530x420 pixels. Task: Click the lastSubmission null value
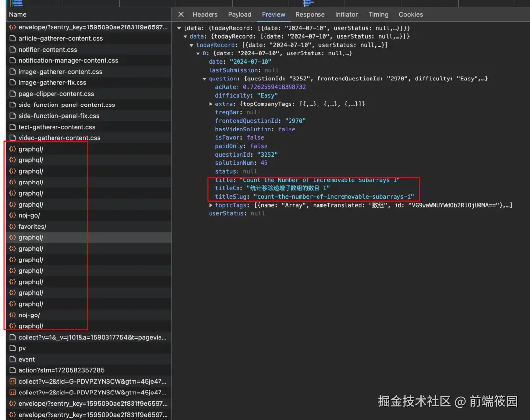point(272,70)
